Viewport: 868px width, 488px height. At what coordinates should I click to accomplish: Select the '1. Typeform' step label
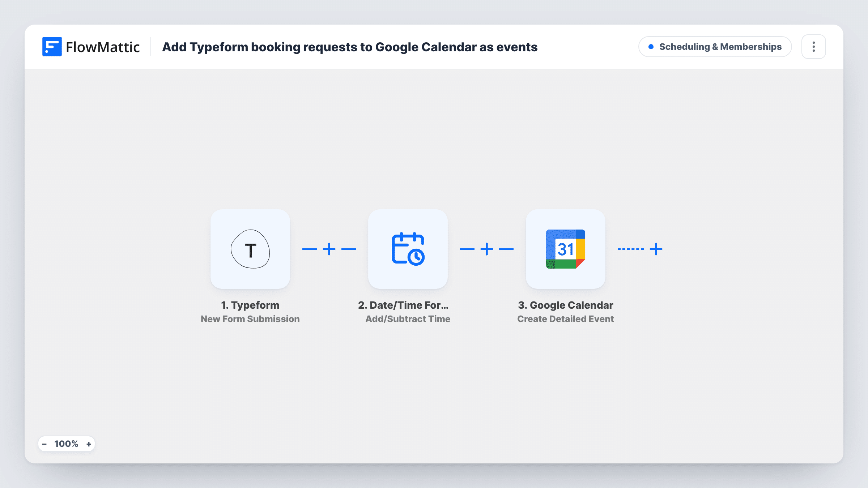[x=250, y=305]
